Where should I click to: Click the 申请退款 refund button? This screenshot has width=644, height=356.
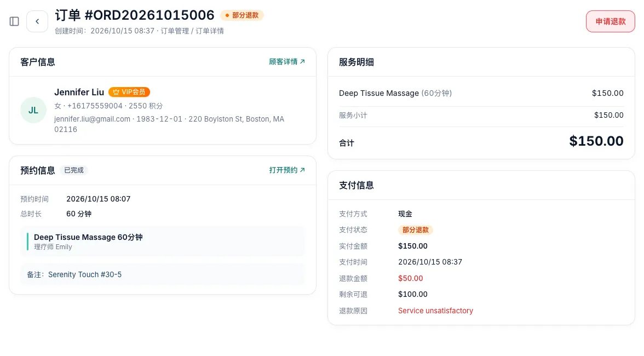pos(610,21)
